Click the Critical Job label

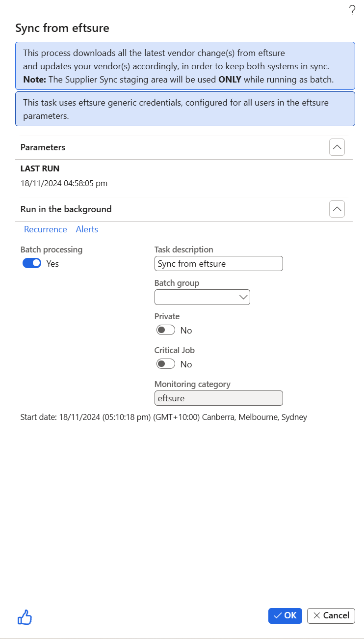(175, 351)
